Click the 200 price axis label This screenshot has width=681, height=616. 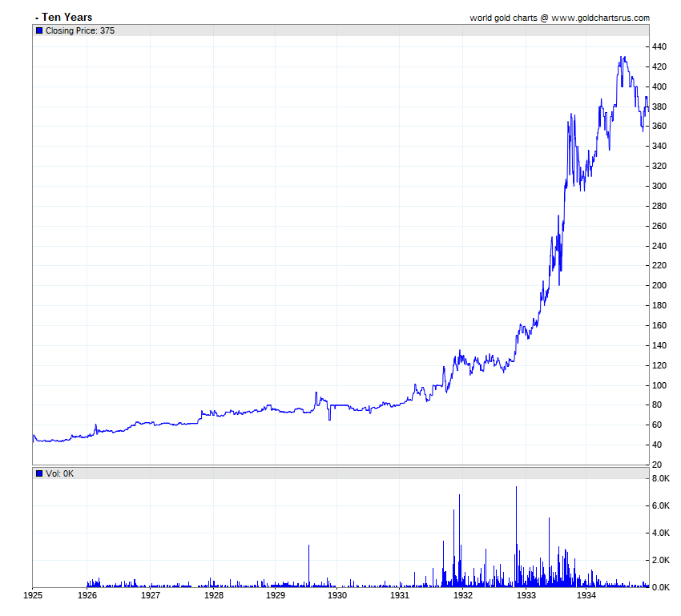[x=659, y=285]
